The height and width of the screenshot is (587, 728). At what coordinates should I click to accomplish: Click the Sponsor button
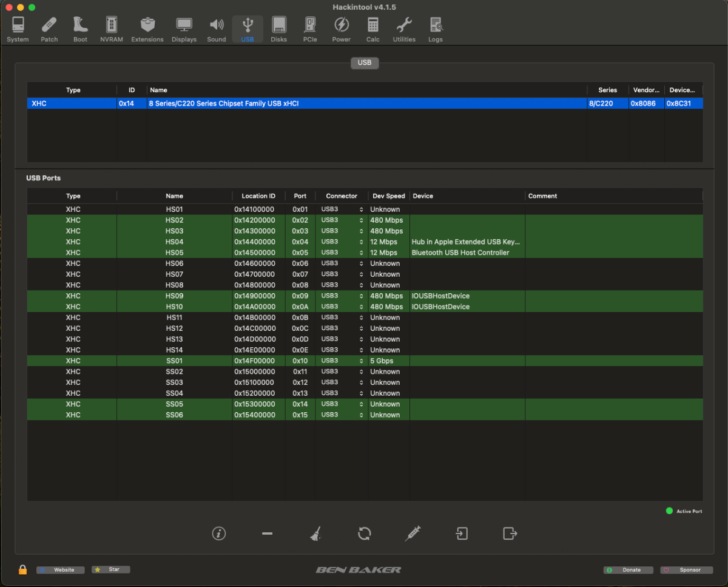point(686,570)
